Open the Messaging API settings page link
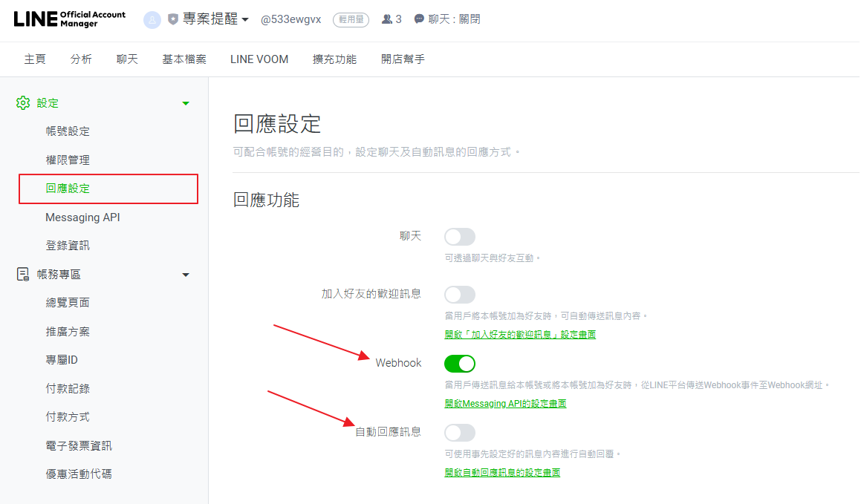864x504 pixels. pyautogui.click(x=505, y=403)
